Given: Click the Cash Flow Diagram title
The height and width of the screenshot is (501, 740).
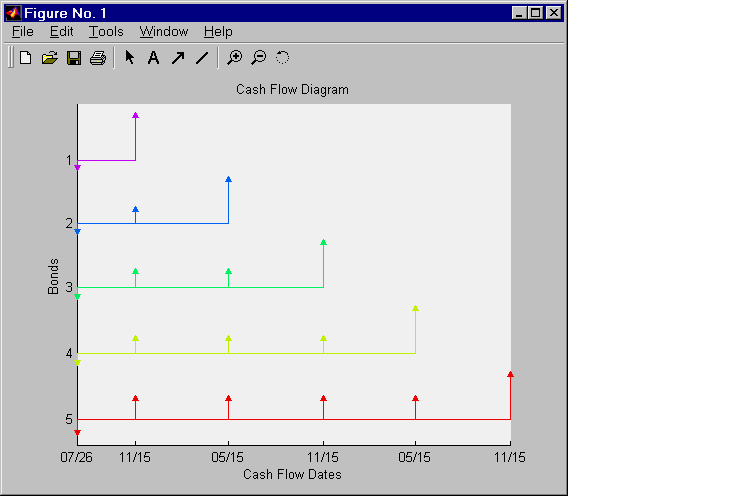Looking at the screenshot, I should (x=292, y=90).
